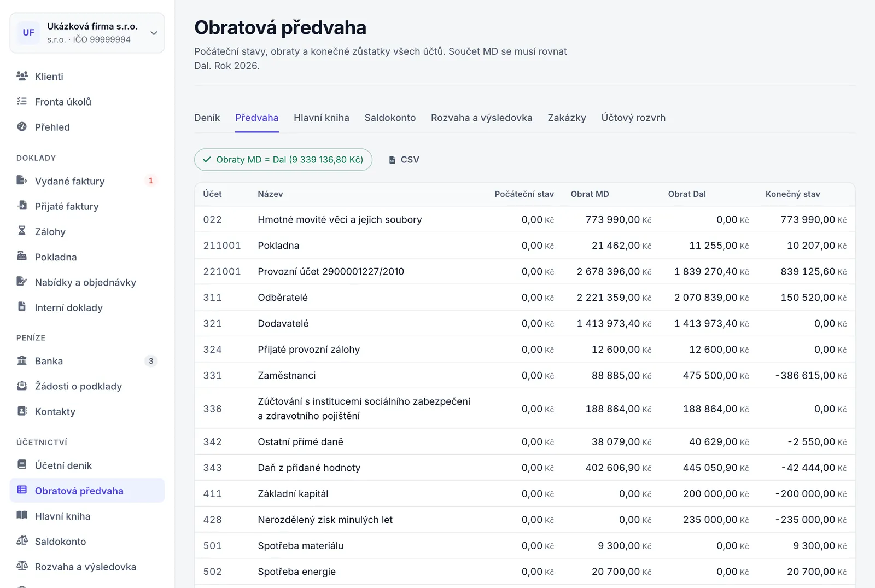This screenshot has height=588, width=875.
Task: Click Spotřeba materiálu account name
Action: click(301, 545)
